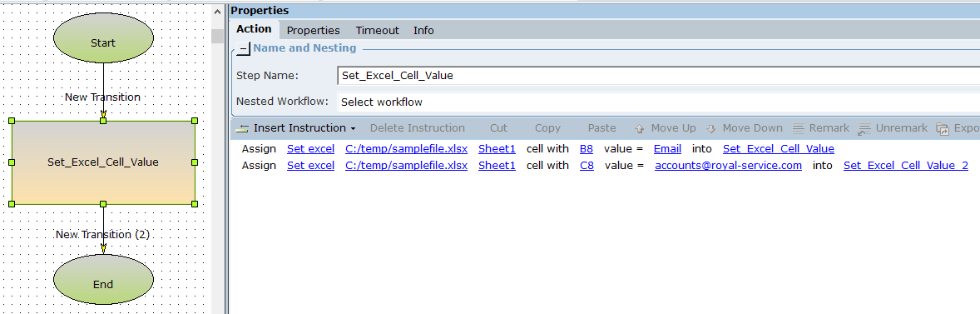The image size is (980, 314).
Task: Click the Unremark icon in toolbar
Action: coord(865,129)
